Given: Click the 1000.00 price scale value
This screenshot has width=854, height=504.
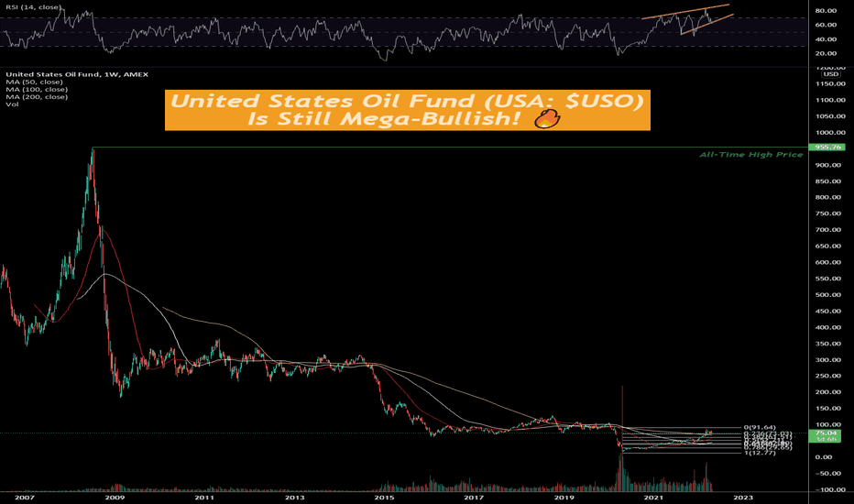Looking at the screenshot, I should click(x=830, y=132).
